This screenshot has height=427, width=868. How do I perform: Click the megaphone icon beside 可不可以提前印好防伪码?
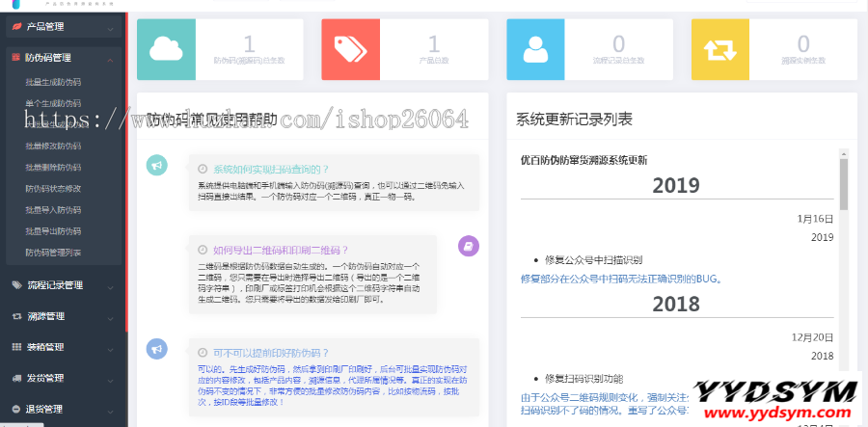pos(155,349)
